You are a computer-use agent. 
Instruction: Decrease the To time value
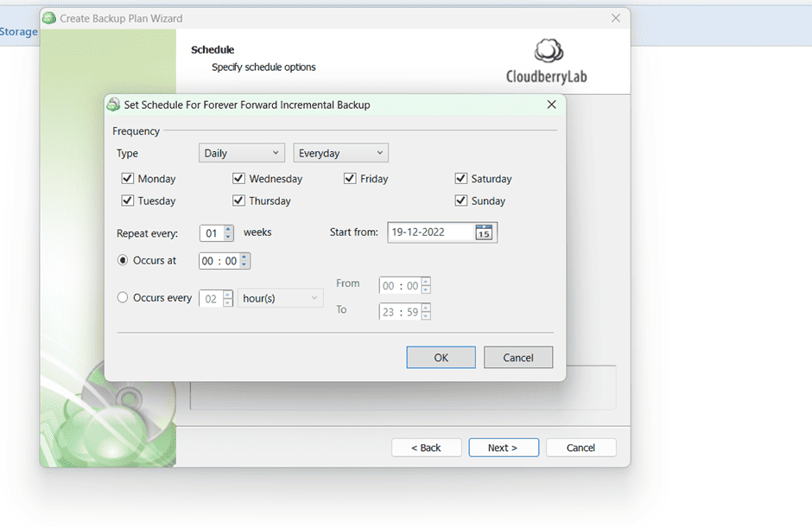point(426,315)
